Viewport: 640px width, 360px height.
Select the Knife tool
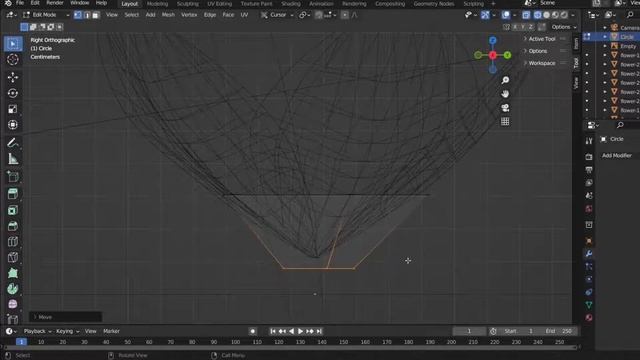tap(13, 257)
